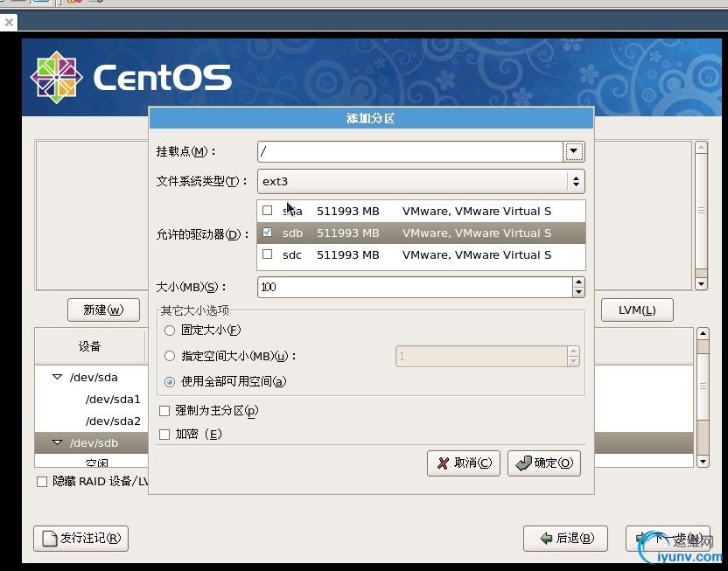728x571 pixels.
Task: Increase partition size with up stepper arrow
Action: pyautogui.click(x=578, y=282)
